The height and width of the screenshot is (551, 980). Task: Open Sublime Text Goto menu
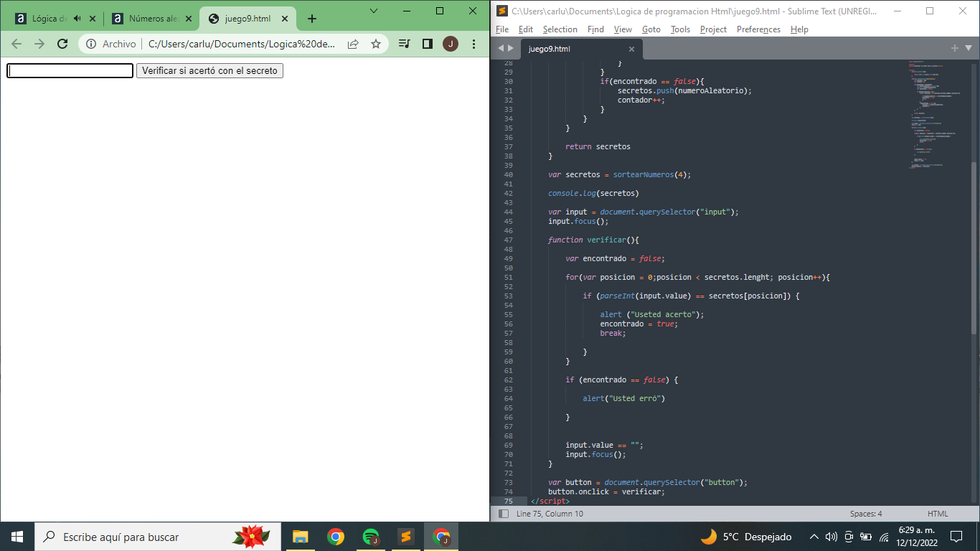point(651,29)
